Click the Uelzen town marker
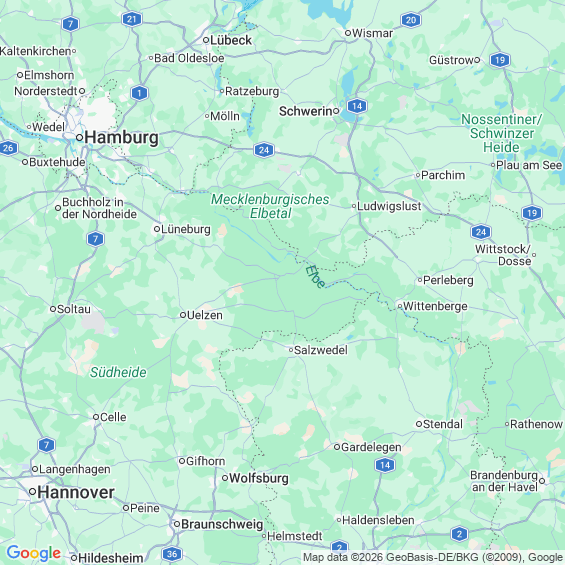This screenshot has height=565, width=565. point(183,315)
